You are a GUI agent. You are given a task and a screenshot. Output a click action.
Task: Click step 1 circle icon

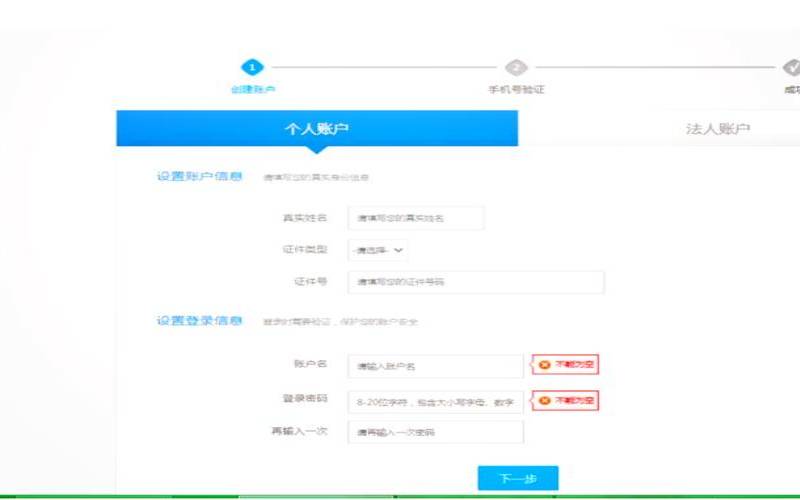click(252, 67)
